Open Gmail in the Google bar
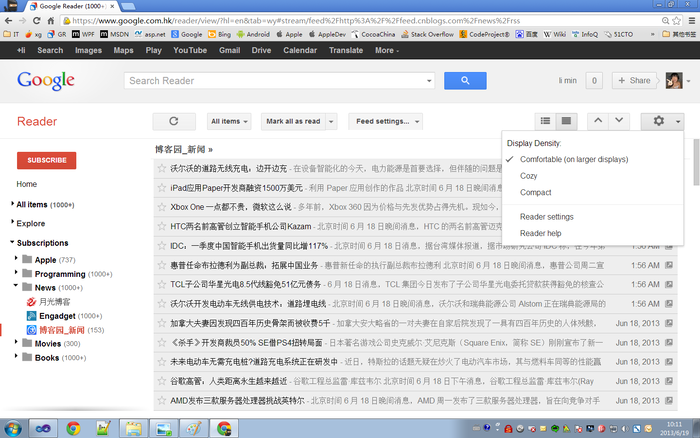700x438 pixels. pyautogui.click(x=229, y=50)
